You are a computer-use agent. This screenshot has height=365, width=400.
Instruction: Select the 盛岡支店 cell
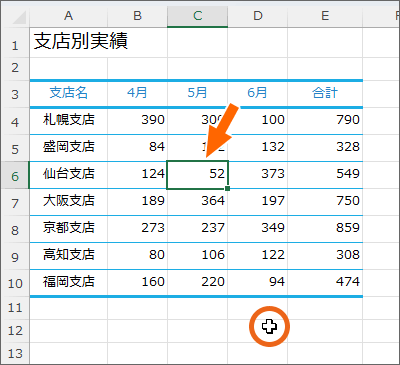(x=69, y=148)
